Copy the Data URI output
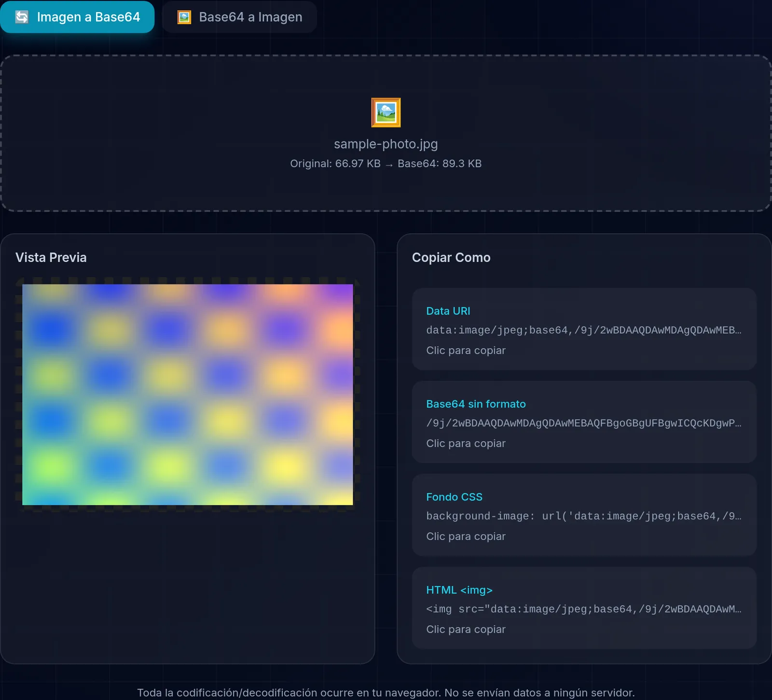 [584, 329]
